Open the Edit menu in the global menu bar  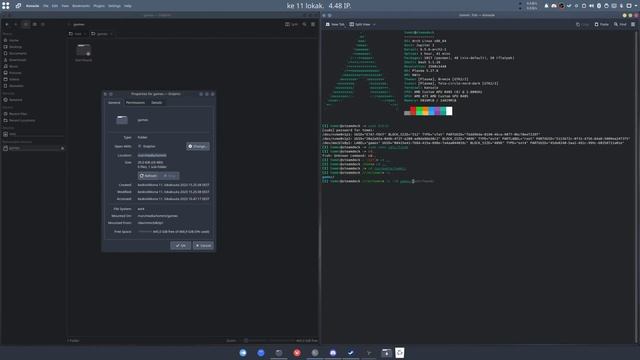(55, 6)
